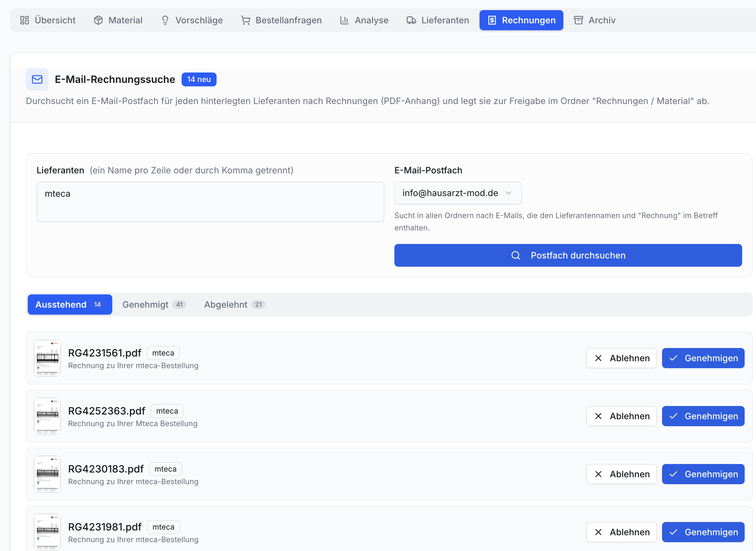Open the Übersicht tab
The height and width of the screenshot is (551, 756).
[x=48, y=20]
